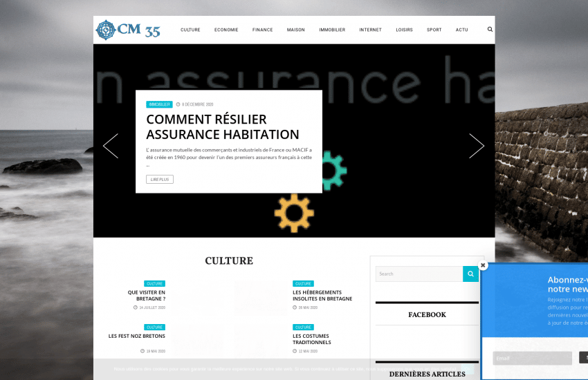Open the Sport menu item
Image resolution: width=588 pixels, height=380 pixels.
click(434, 30)
